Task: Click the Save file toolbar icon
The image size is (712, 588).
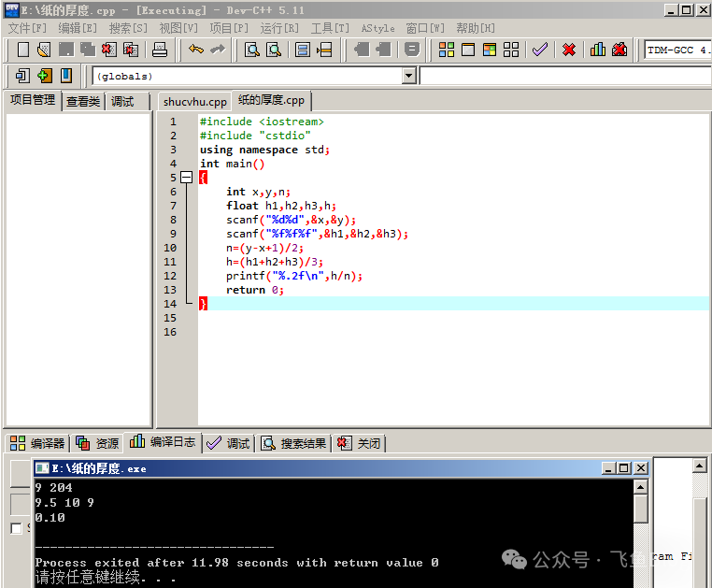Action: (65, 50)
